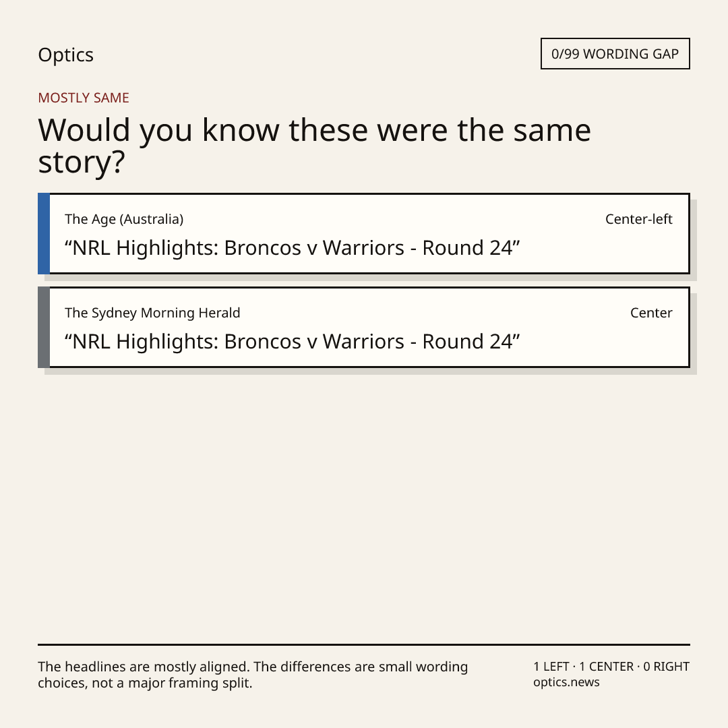
Task: Click The Sydney Morning Herald source name
Action: (x=152, y=313)
